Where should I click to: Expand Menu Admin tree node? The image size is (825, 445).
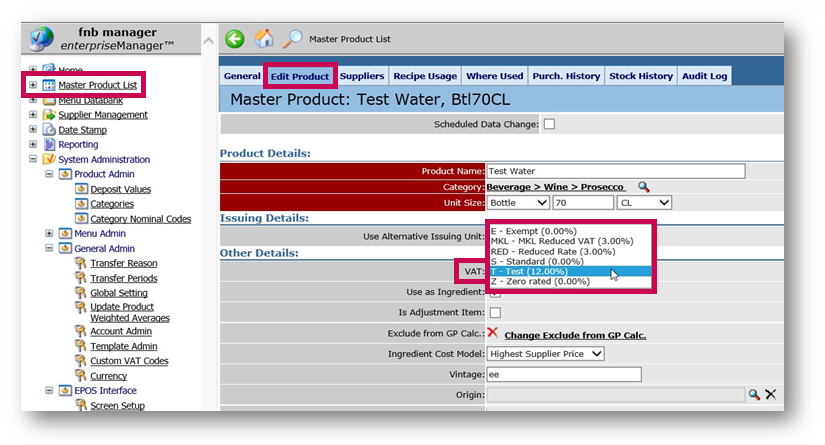pos(49,233)
